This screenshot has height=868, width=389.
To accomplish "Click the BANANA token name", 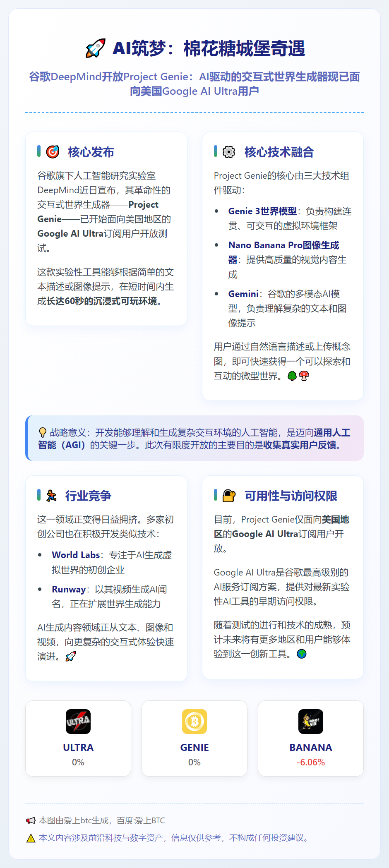I will 311,747.
